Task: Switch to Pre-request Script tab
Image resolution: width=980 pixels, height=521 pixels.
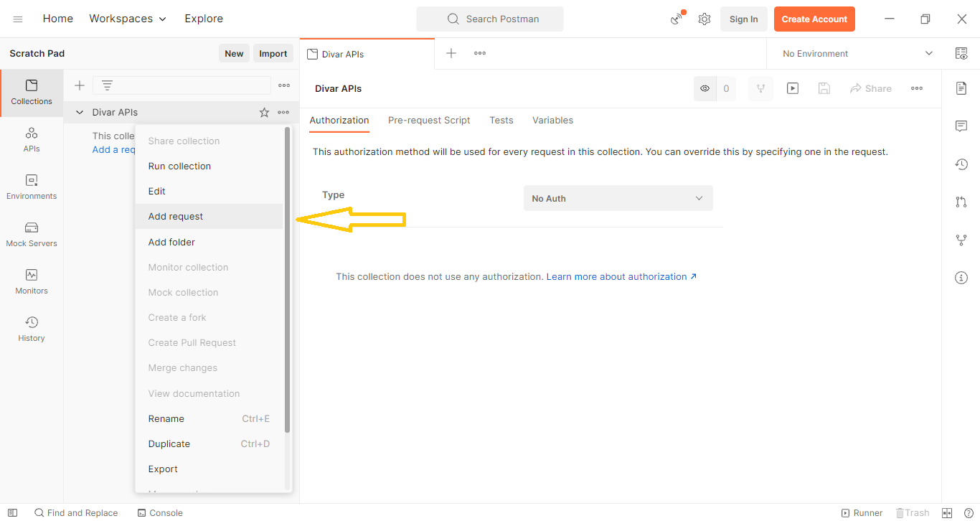Action: [429, 121]
